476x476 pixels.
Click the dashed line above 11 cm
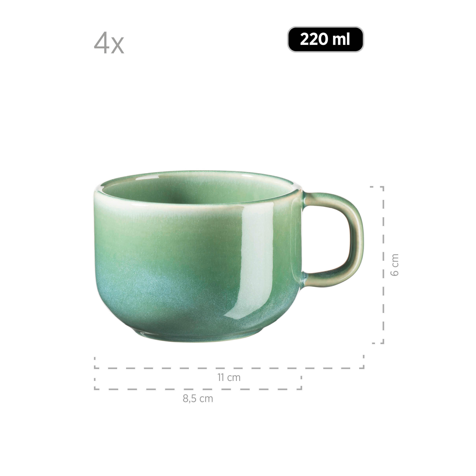pos(229,368)
